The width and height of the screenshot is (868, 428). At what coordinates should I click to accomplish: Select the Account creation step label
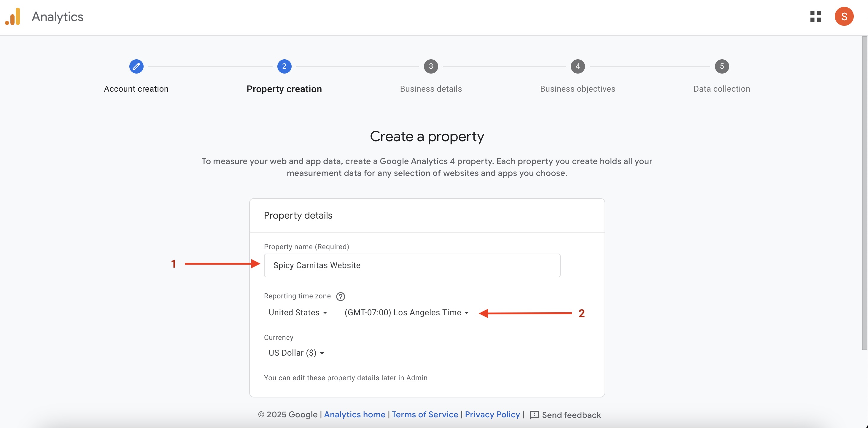[x=136, y=89]
